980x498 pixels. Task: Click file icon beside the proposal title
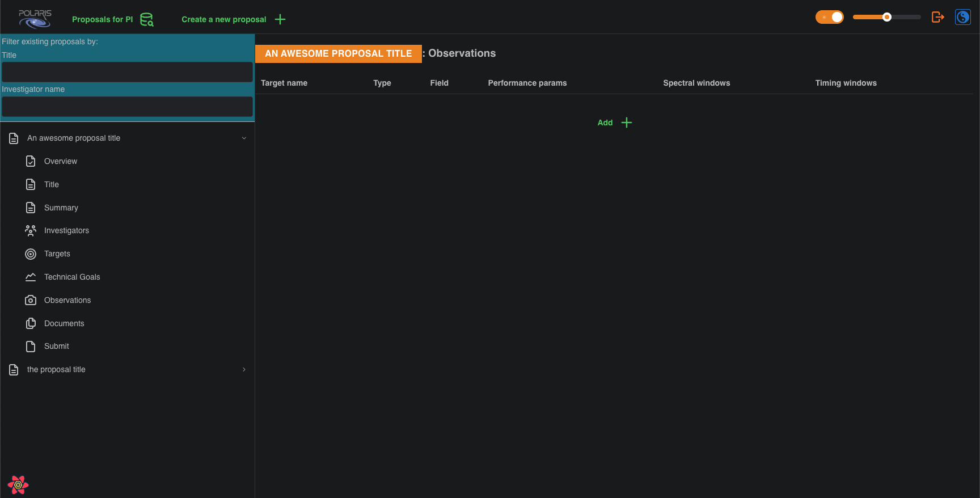14,370
